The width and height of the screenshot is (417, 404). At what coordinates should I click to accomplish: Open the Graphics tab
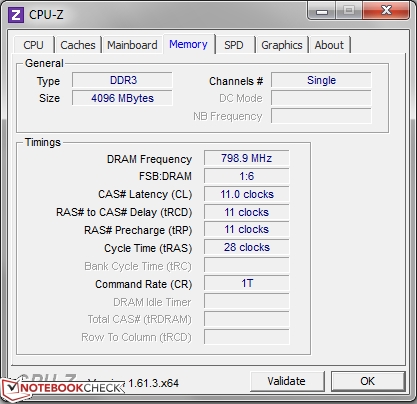pyautogui.click(x=282, y=45)
